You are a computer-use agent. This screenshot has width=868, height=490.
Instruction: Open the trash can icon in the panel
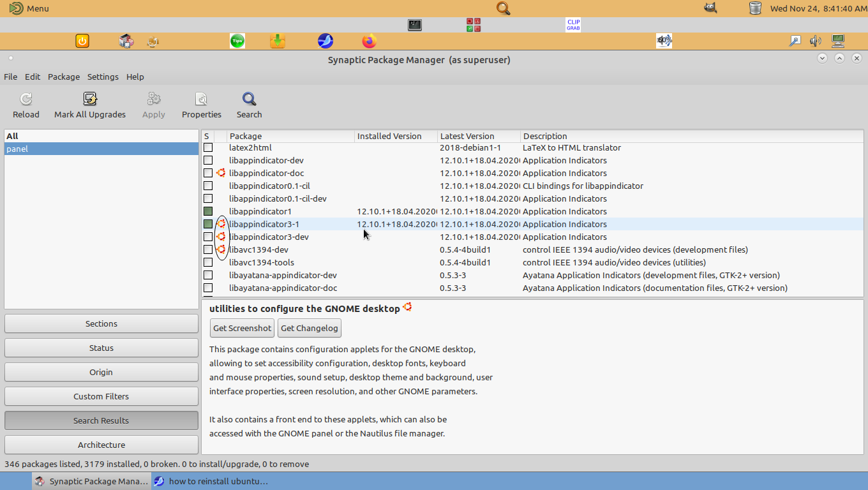pyautogui.click(x=755, y=8)
